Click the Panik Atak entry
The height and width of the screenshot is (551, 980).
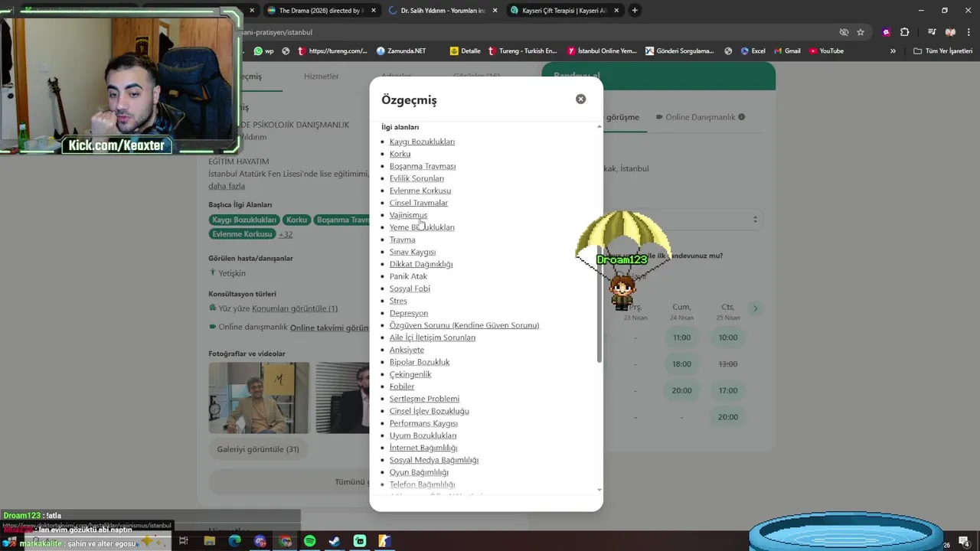(x=408, y=276)
